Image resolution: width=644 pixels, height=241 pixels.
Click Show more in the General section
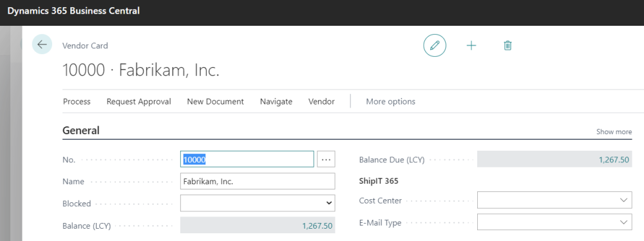click(x=614, y=132)
